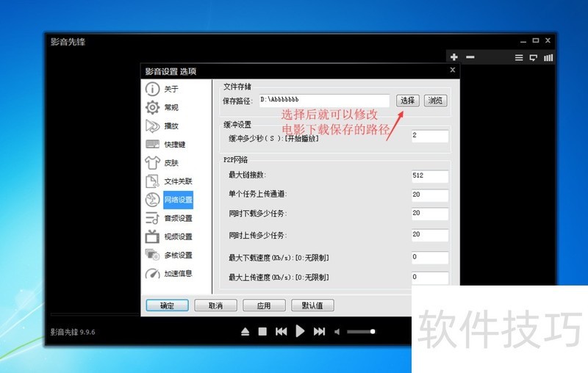Switch to 关于 section label

[171, 89]
